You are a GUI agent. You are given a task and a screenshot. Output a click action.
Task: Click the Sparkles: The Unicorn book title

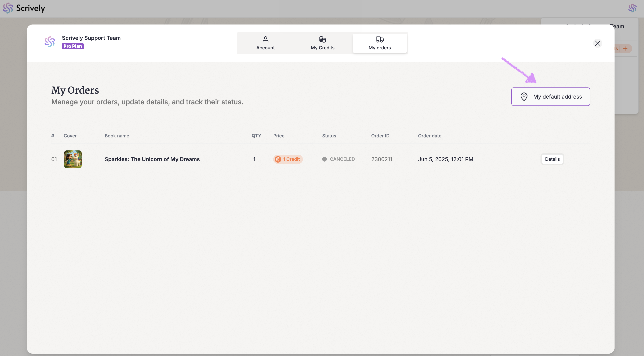point(152,159)
